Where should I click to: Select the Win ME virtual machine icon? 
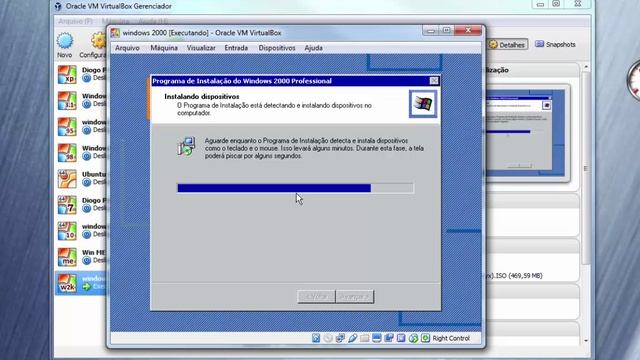(x=67, y=257)
